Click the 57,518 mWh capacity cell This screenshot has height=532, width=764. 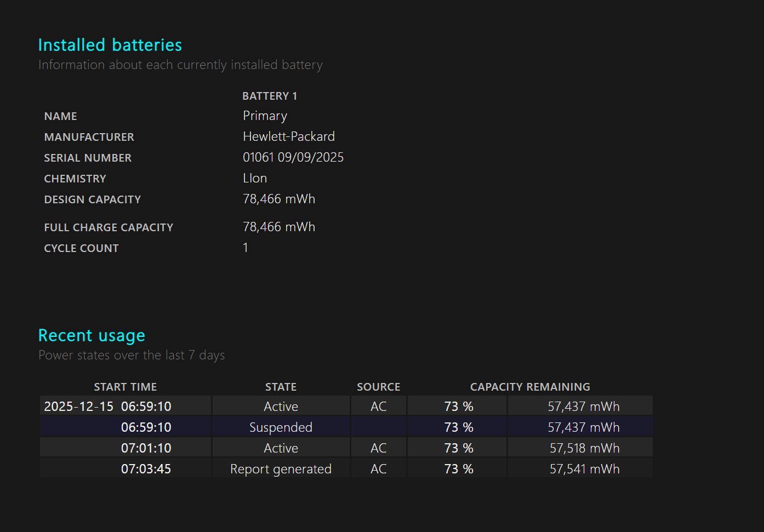coord(584,448)
